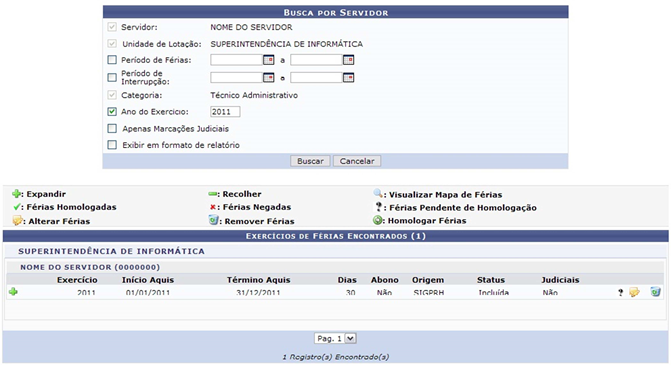Toggle the Período de Interrupção checkbox
Viewport: 671px width, 365px height.
112,77
